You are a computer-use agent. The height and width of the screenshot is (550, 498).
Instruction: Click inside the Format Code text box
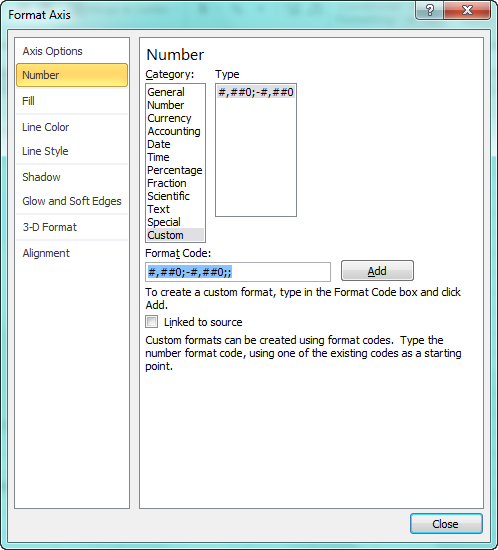tap(238, 272)
